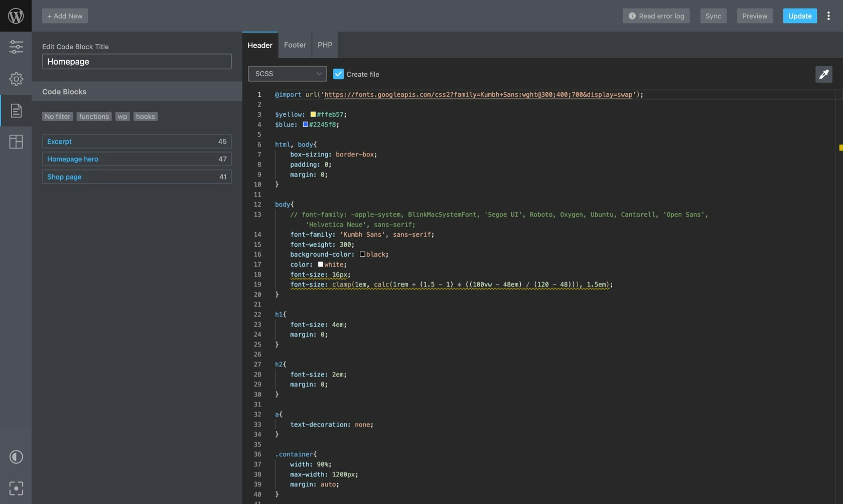This screenshot has width=843, height=504.
Task: Switch to the Footer tab
Action: tap(295, 45)
